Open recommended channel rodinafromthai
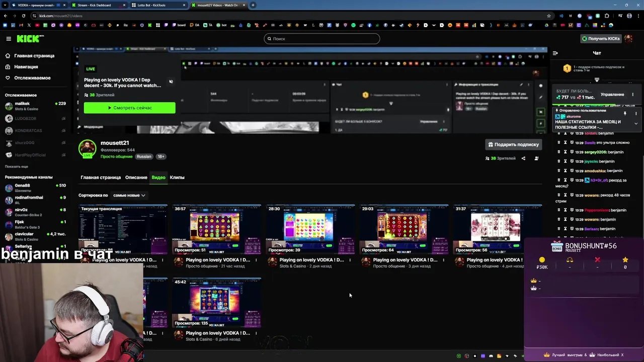 tap(35, 200)
